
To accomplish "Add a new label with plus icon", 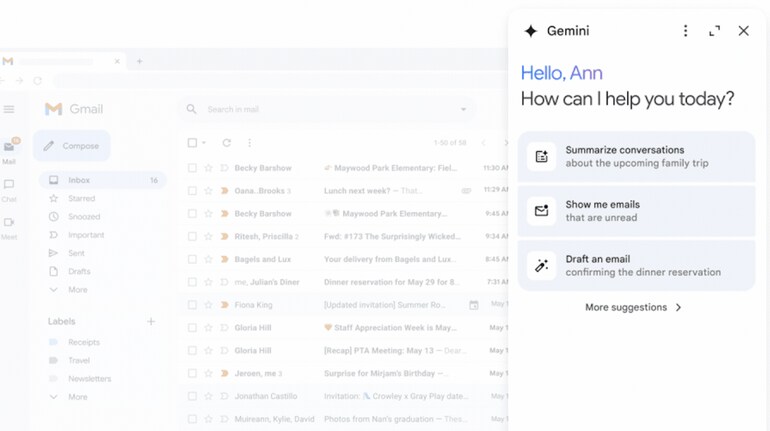I will (151, 321).
